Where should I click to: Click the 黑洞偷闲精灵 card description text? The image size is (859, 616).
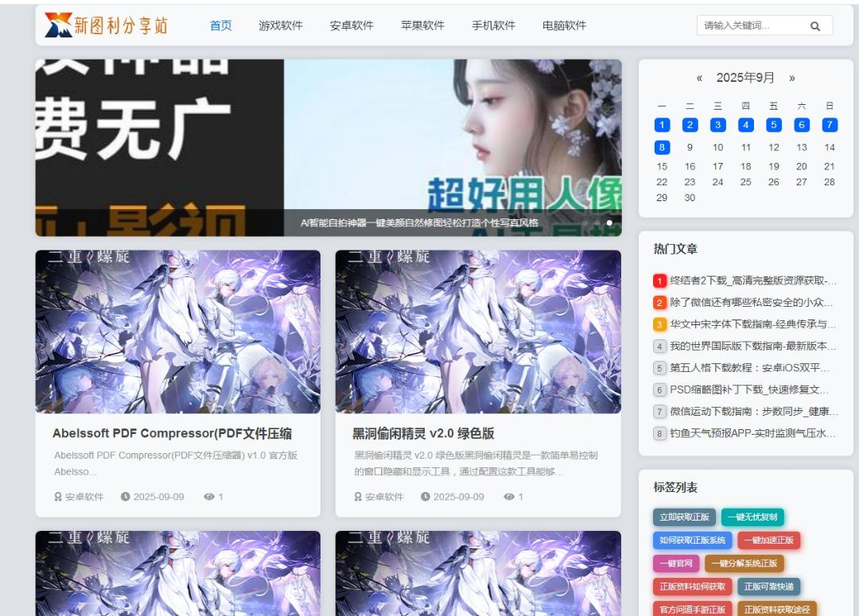click(476, 463)
